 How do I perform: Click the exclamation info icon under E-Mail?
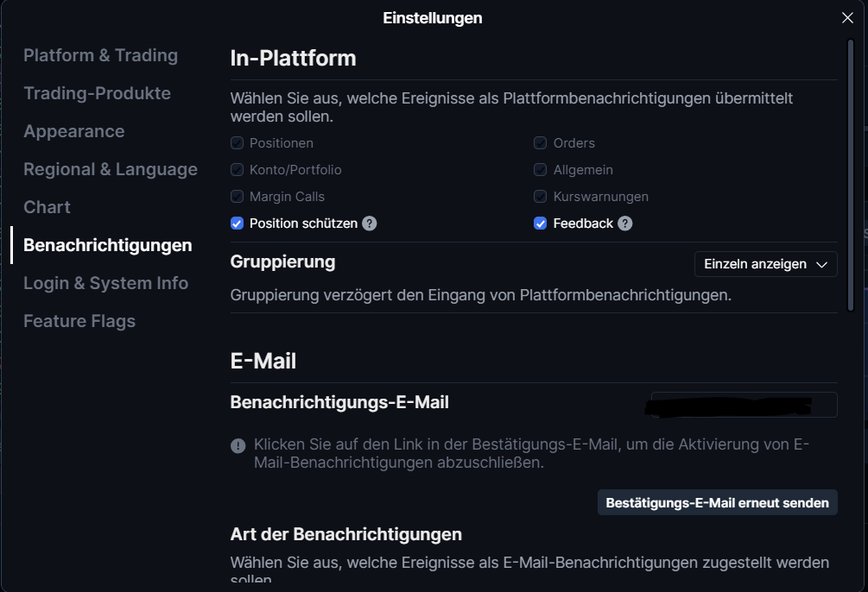(238, 446)
